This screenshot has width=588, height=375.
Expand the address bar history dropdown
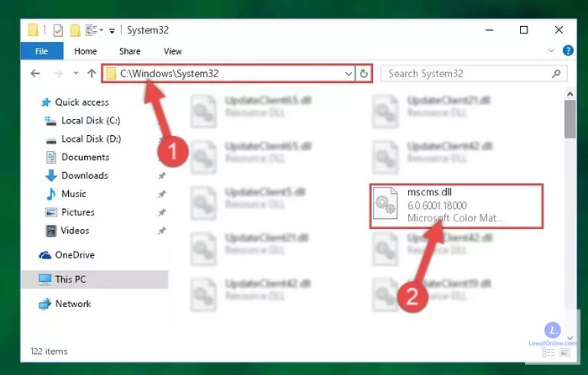(349, 74)
